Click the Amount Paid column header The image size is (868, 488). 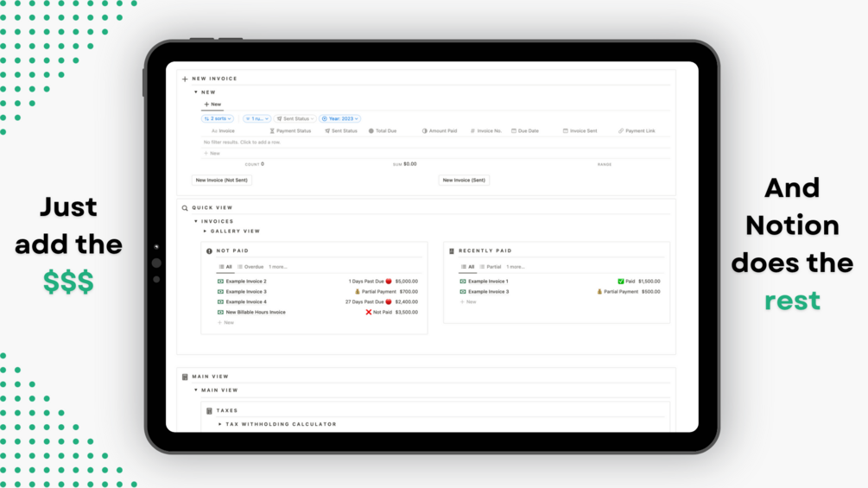[440, 131]
